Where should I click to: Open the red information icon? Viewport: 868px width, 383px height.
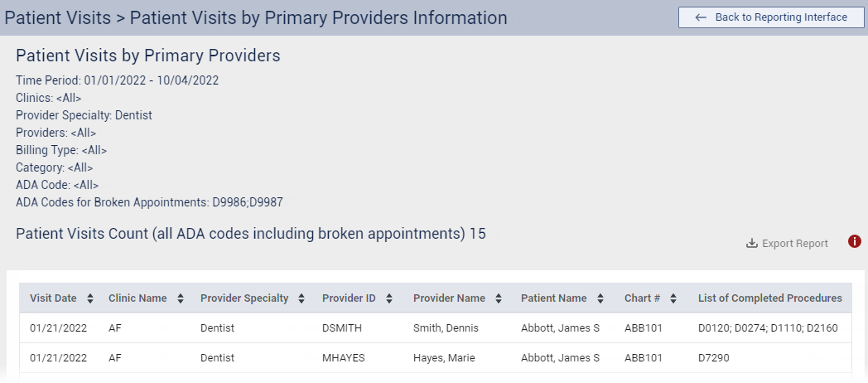(x=855, y=241)
